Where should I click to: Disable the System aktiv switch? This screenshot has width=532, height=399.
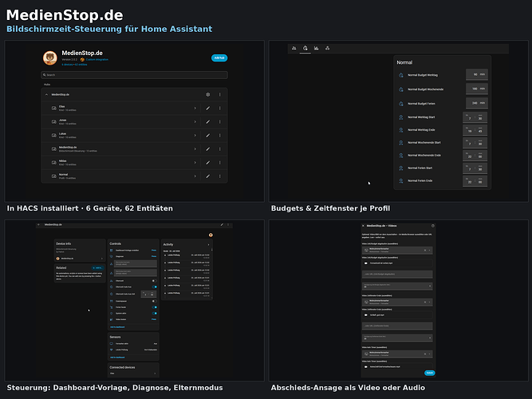[154, 313]
